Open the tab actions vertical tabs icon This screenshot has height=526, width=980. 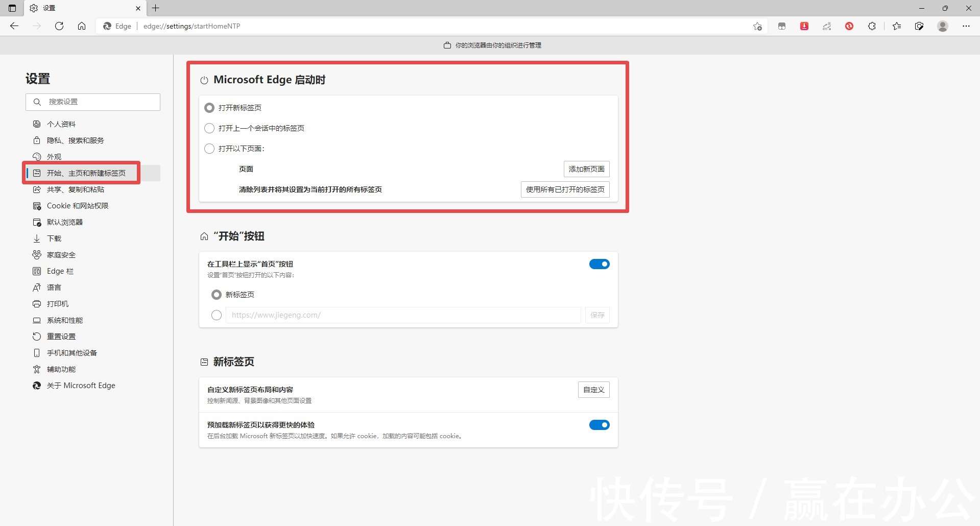pyautogui.click(x=12, y=8)
